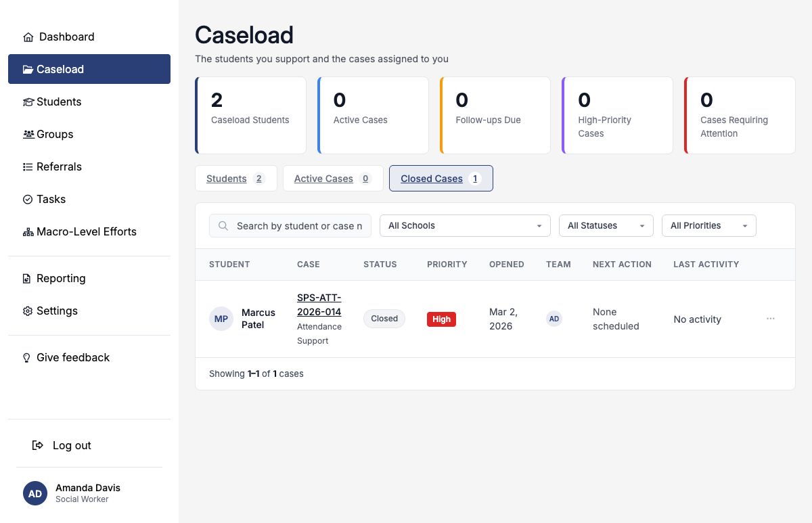Open the row actions ellipsis for Marcus Patel
Screen dimensions: 812x523
(770, 319)
